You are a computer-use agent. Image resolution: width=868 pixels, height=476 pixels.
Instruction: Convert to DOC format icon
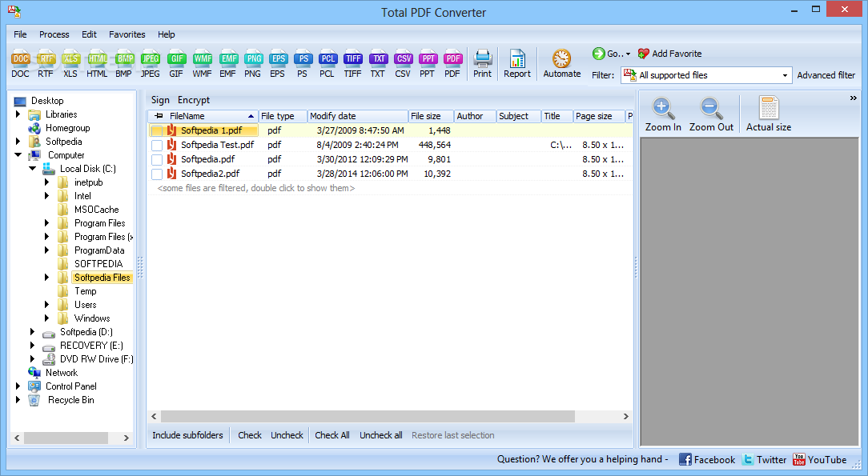[21, 64]
